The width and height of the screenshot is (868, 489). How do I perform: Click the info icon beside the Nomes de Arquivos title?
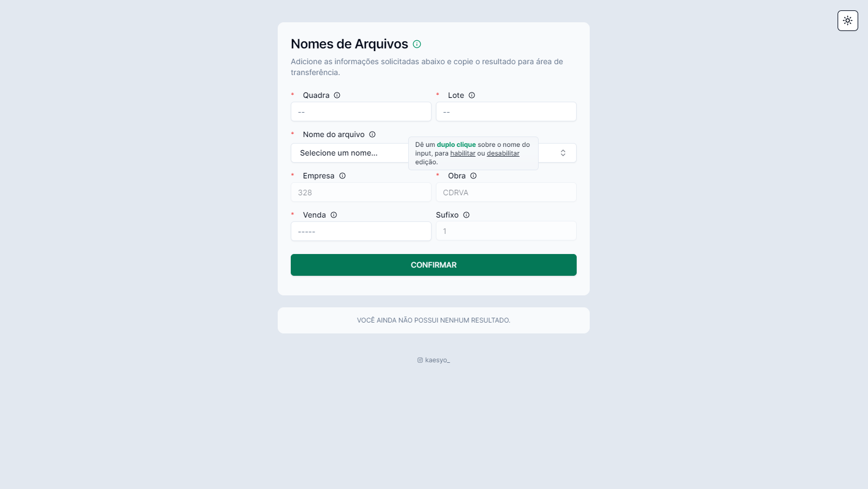[x=417, y=44]
